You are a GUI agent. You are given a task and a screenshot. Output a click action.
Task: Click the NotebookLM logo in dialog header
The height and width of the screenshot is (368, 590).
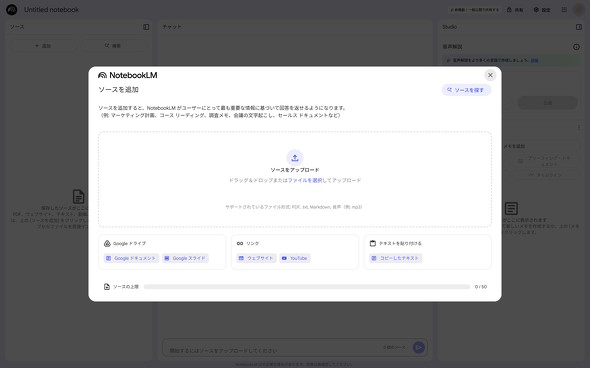click(128, 75)
